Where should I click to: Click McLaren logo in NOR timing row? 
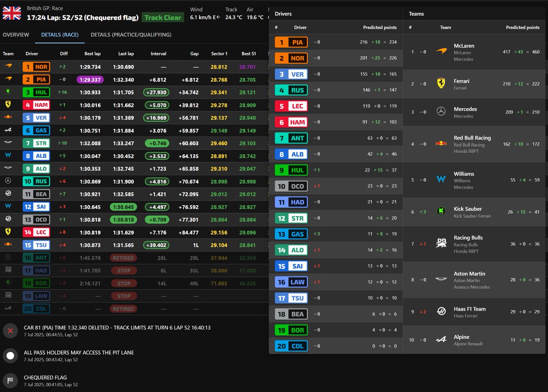(x=8, y=67)
